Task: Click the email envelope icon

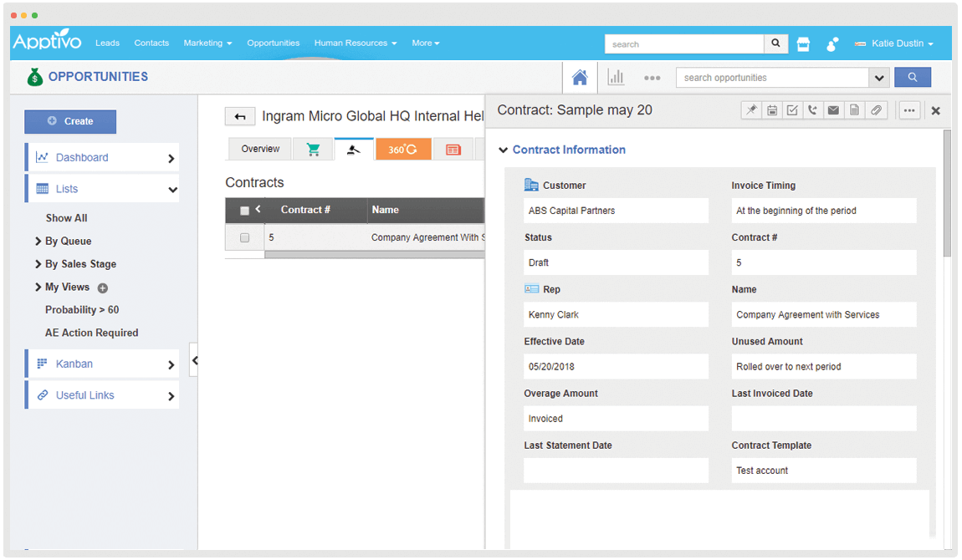Action: coord(833,110)
